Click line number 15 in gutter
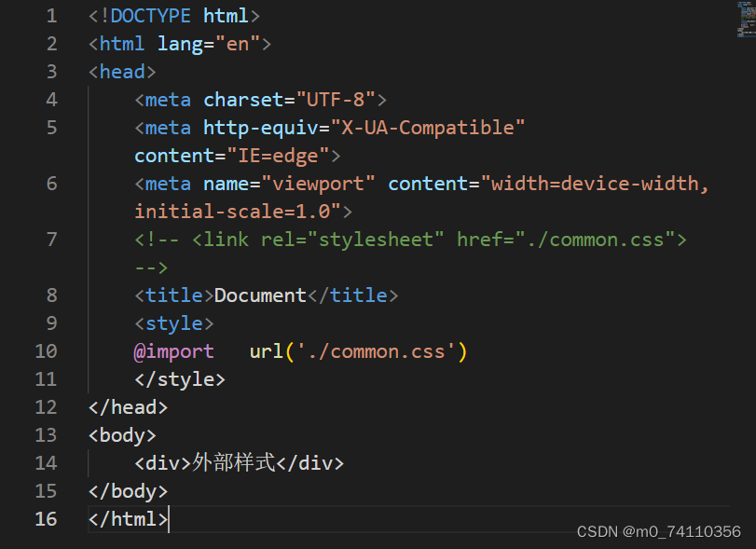This screenshot has width=756, height=549. pyautogui.click(x=47, y=491)
